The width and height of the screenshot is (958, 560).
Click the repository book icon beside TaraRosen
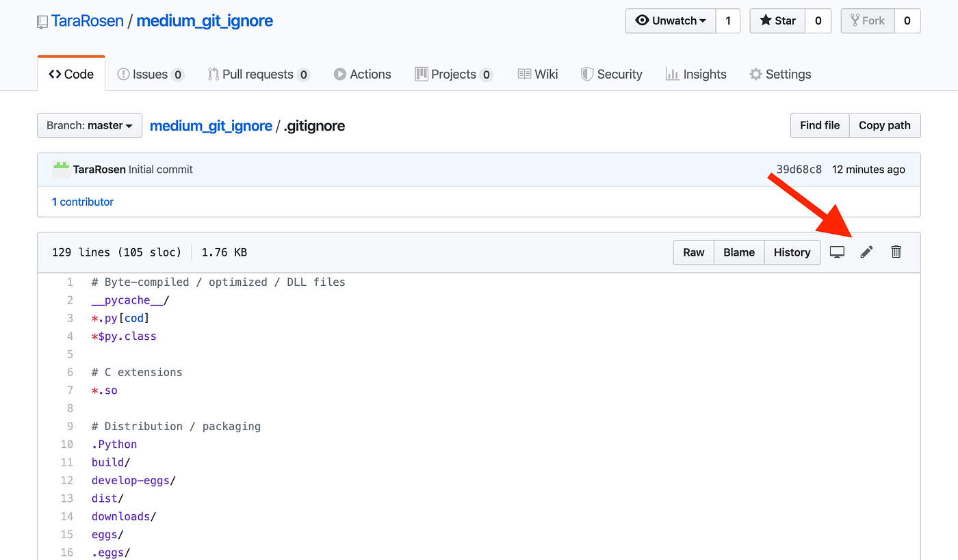pos(43,21)
